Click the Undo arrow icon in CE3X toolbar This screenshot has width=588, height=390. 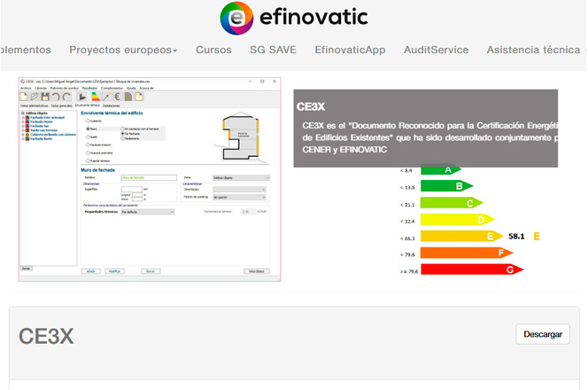56,97
